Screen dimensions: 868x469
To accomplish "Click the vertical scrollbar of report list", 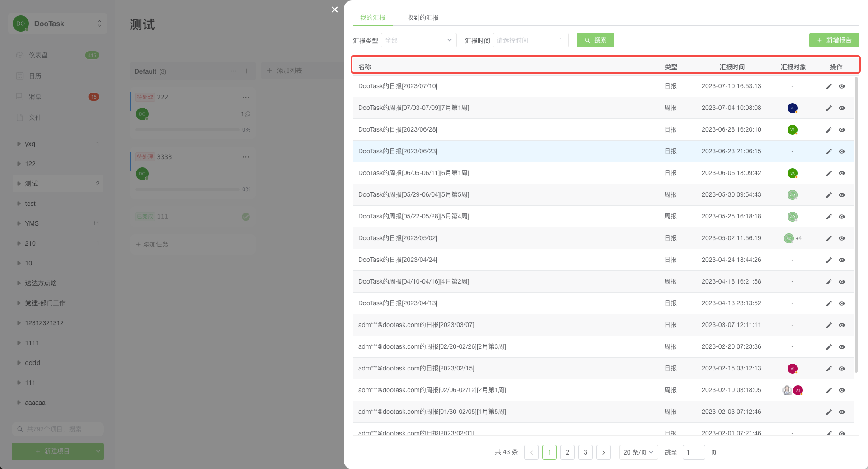I will click(x=856, y=226).
